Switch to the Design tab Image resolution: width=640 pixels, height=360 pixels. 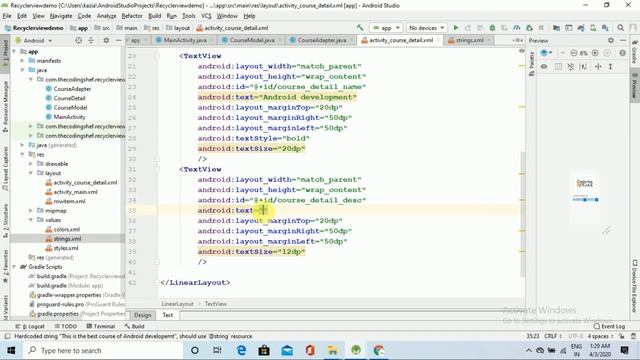coord(142,315)
